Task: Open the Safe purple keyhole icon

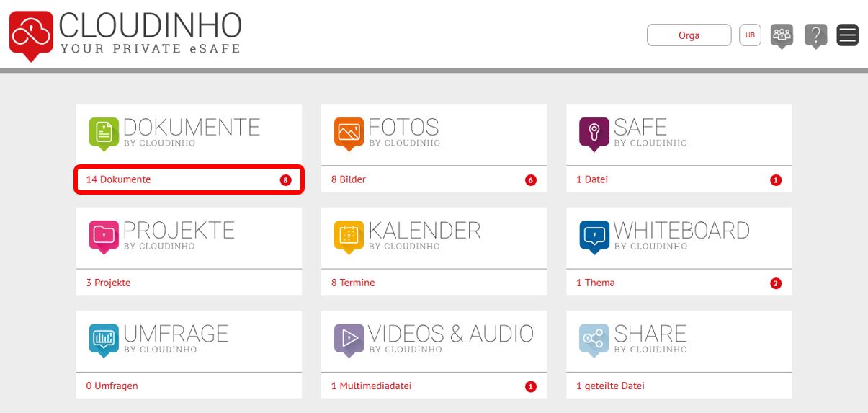Action: (x=594, y=134)
